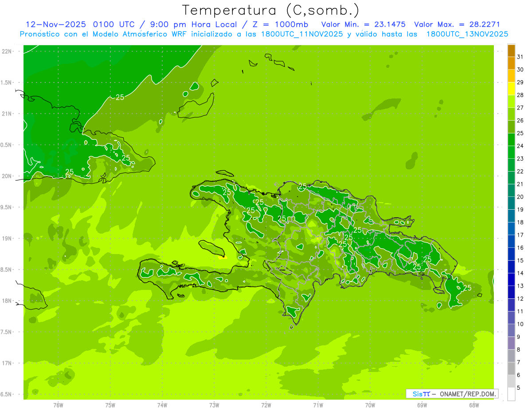Image resolution: width=532 pixels, height=411 pixels.
Task: Click the color scale value '31'
Action: [520, 57]
